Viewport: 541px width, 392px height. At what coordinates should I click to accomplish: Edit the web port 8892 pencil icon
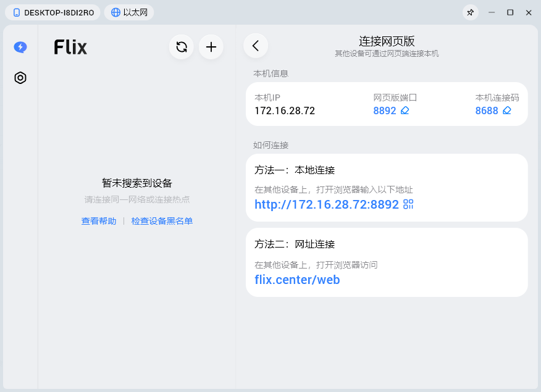pos(405,111)
